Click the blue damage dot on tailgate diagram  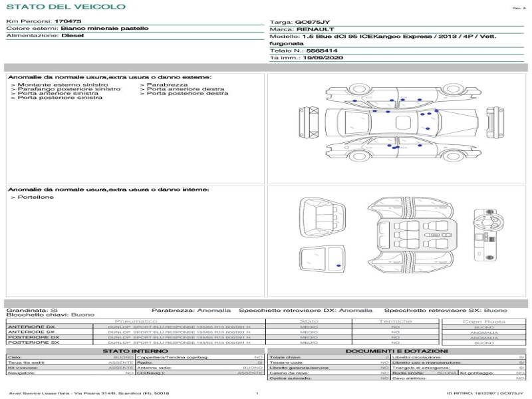[x=338, y=265]
